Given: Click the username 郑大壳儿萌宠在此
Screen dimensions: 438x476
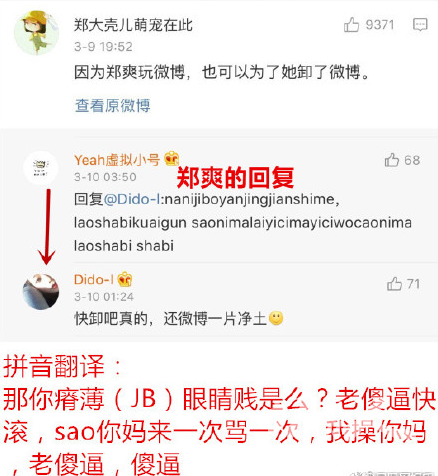Looking at the screenshot, I should pos(133,25).
